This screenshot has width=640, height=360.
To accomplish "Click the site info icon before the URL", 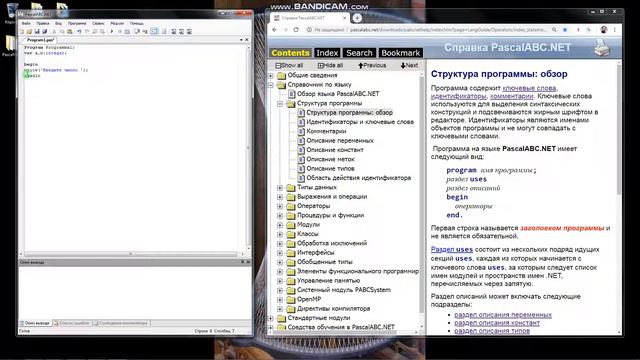I will coord(309,30).
